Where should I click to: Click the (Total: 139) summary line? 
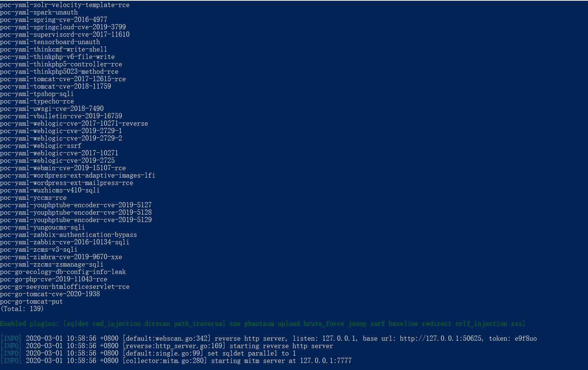tap(22, 309)
